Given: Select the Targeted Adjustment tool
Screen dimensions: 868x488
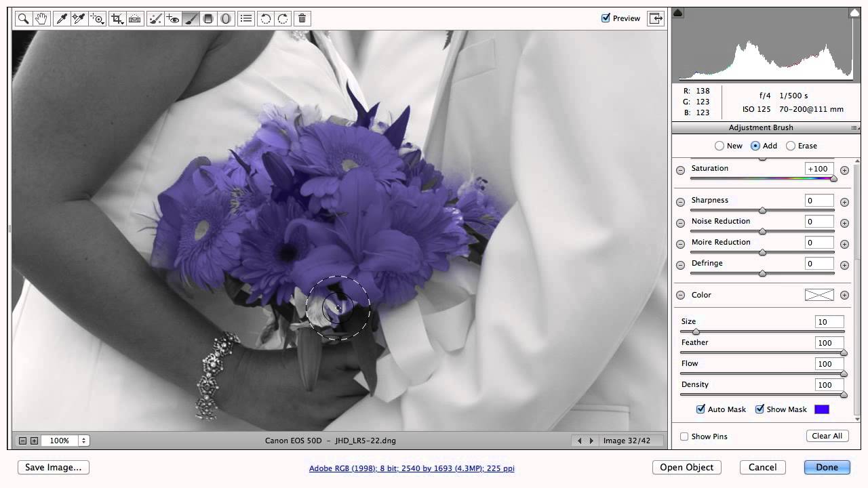Looking at the screenshot, I should pos(97,19).
